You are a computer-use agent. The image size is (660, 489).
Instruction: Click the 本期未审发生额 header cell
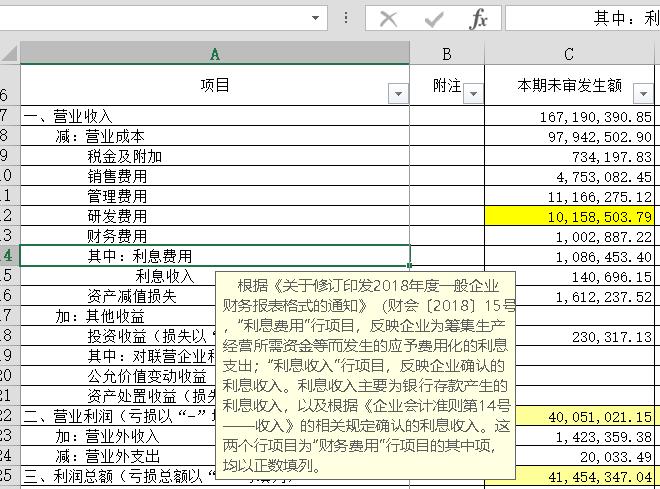570,85
